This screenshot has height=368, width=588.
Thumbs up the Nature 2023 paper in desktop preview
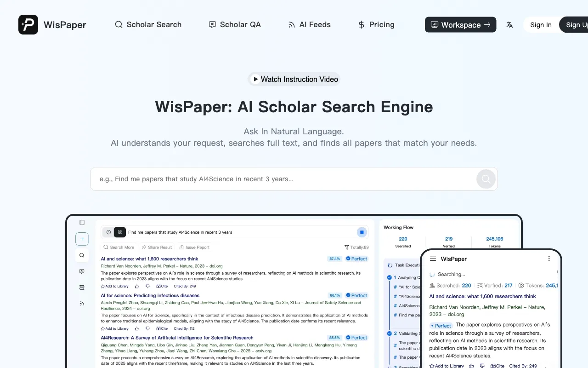137,286
